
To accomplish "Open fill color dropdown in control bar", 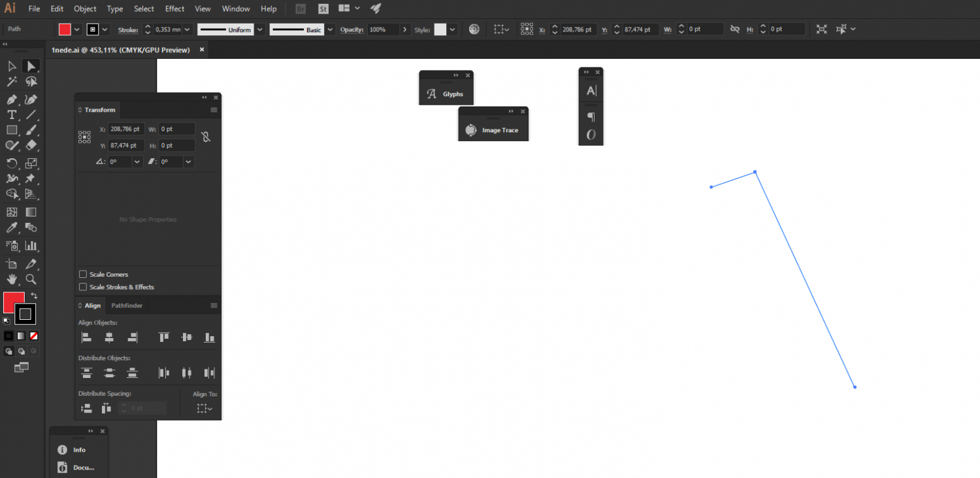I will click(x=77, y=29).
